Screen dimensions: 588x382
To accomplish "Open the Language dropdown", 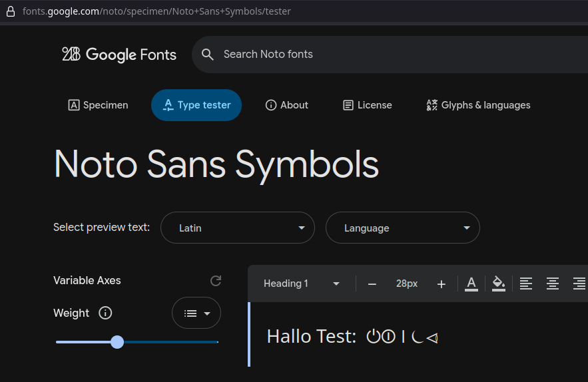I will [x=402, y=228].
